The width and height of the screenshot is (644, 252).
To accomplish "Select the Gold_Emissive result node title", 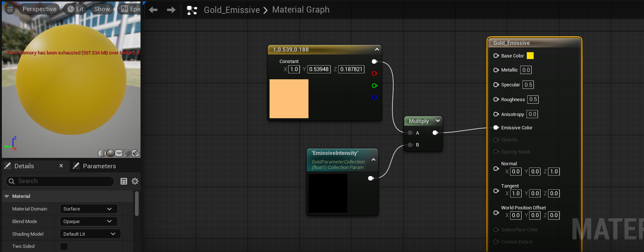I will pos(511,43).
